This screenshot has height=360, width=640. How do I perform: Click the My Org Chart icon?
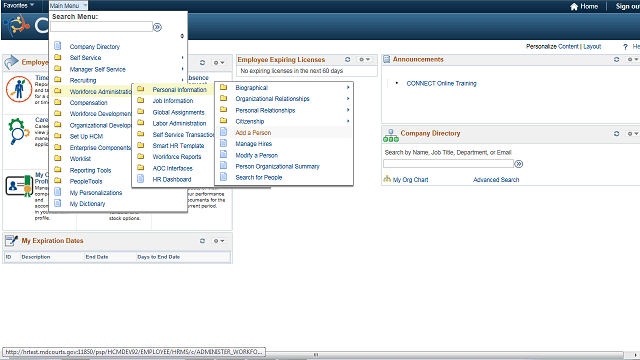(387, 179)
